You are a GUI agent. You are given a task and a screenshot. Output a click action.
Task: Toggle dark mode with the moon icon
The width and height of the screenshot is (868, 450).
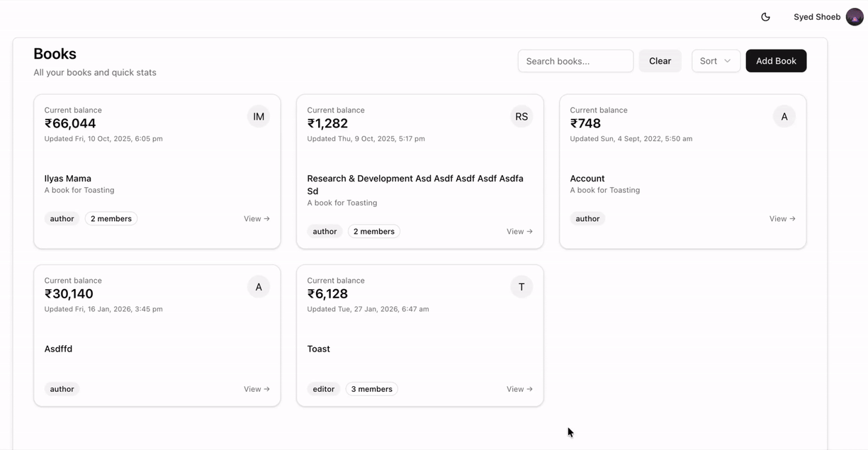(765, 16)
